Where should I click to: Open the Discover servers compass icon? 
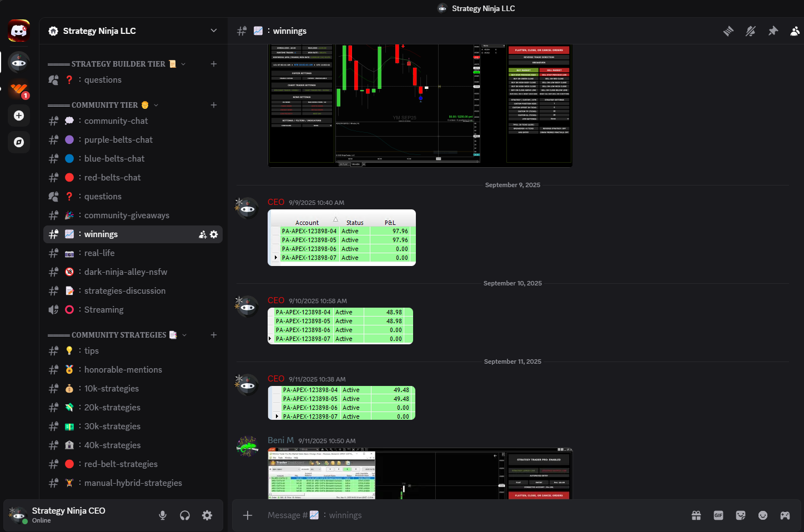coord(18,142)
